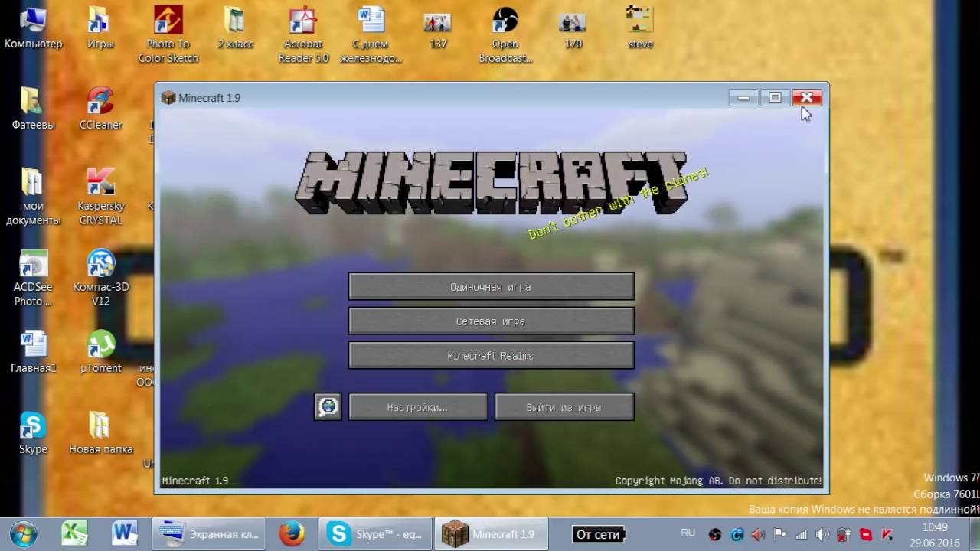Click Выйти из игры quit button
The image size is (980, 551).
click(564, 407)
